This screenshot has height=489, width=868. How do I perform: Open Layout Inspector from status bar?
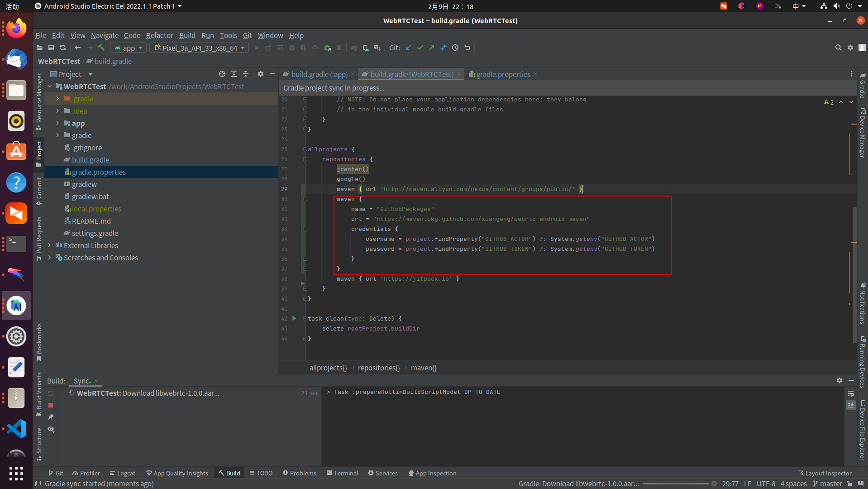(x=825, y=473)
